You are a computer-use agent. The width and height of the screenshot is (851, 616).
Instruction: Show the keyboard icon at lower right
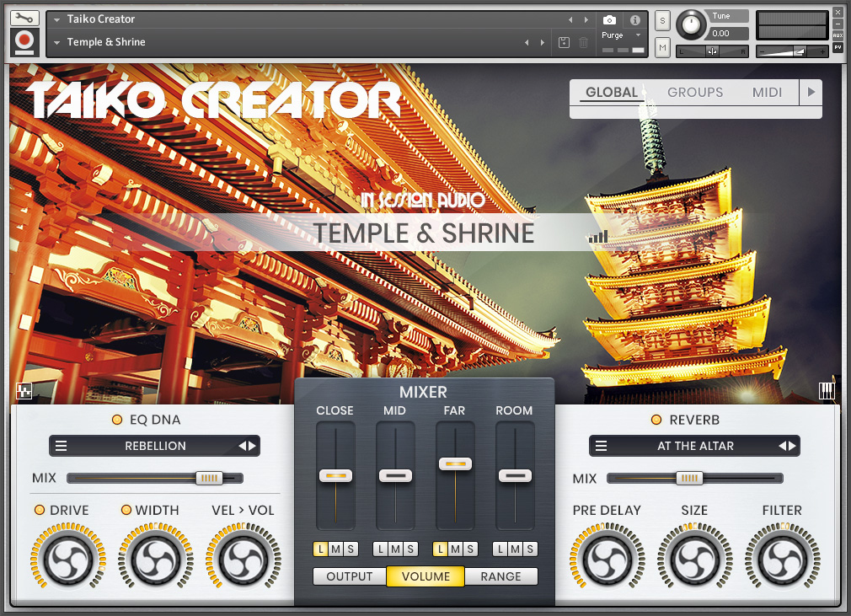pyautogui.click(x=827, y=391)
